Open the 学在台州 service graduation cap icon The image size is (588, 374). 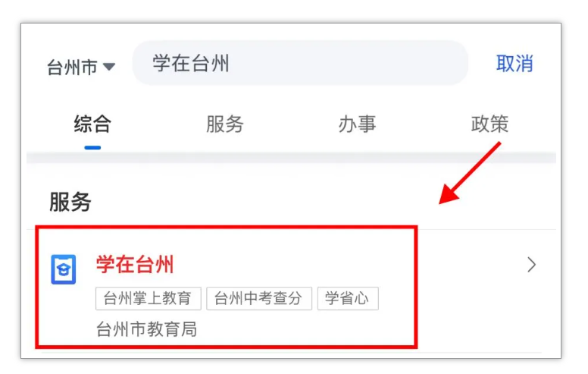(x=64, y=269)
